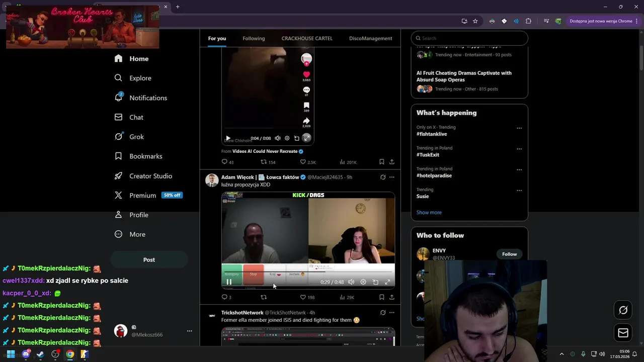This screenshot has height=362, width=644.
Task: Bookmark the post with 201K views
Action: [381, 162]
